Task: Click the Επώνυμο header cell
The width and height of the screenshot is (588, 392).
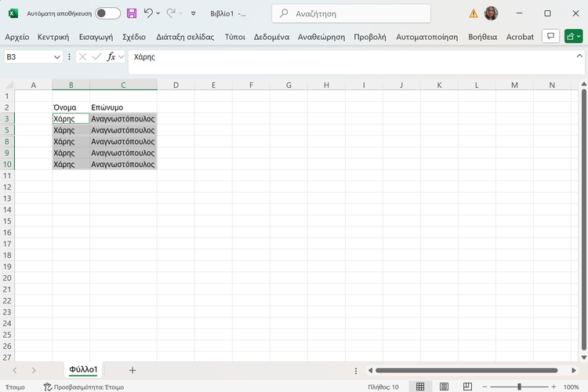Action: [123, 107]
